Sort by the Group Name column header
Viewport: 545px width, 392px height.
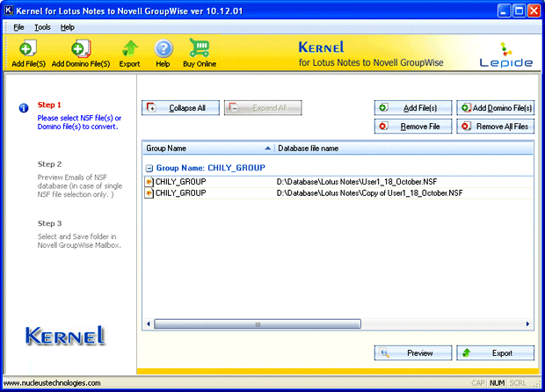coord(208,149)
